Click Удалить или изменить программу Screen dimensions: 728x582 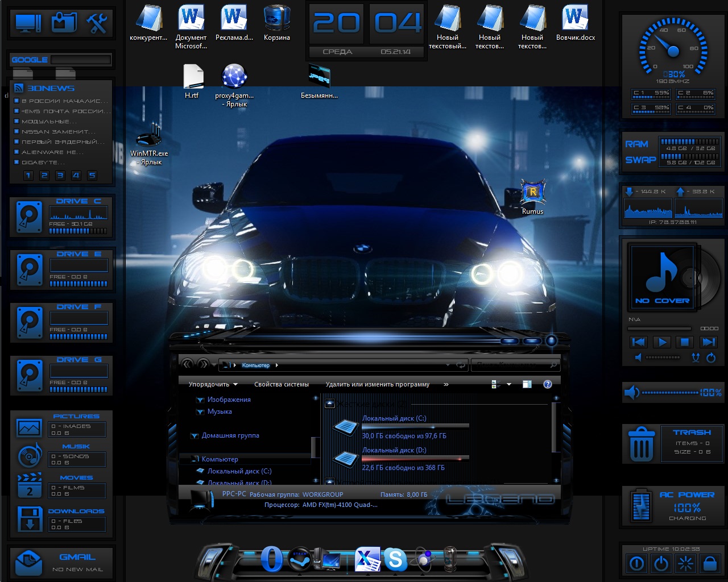click(377, 384)
